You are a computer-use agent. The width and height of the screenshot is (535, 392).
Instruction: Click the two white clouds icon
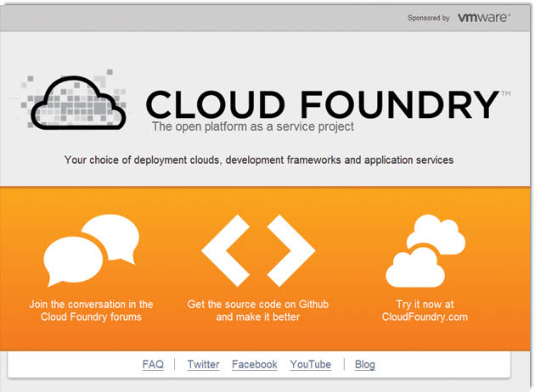click(425, 250)
